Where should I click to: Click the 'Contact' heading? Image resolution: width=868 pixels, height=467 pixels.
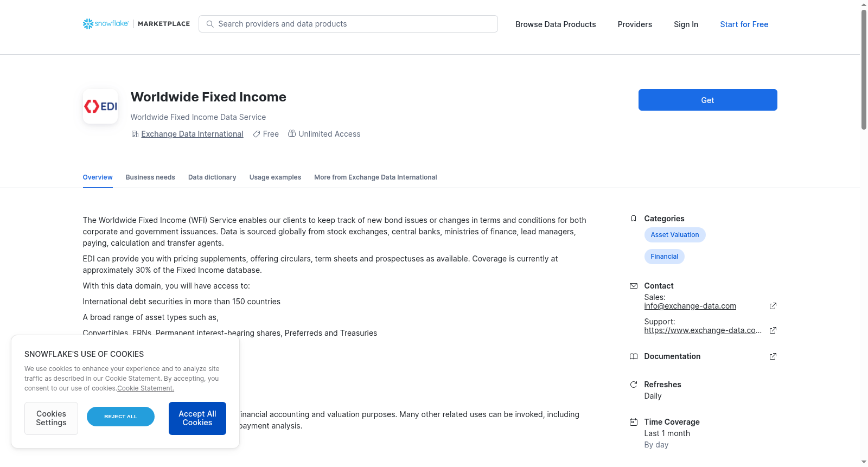(x=659, y=286)
